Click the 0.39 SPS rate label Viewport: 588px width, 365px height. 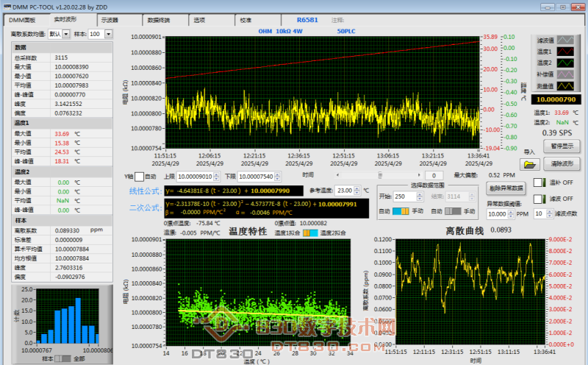(557, 133)
